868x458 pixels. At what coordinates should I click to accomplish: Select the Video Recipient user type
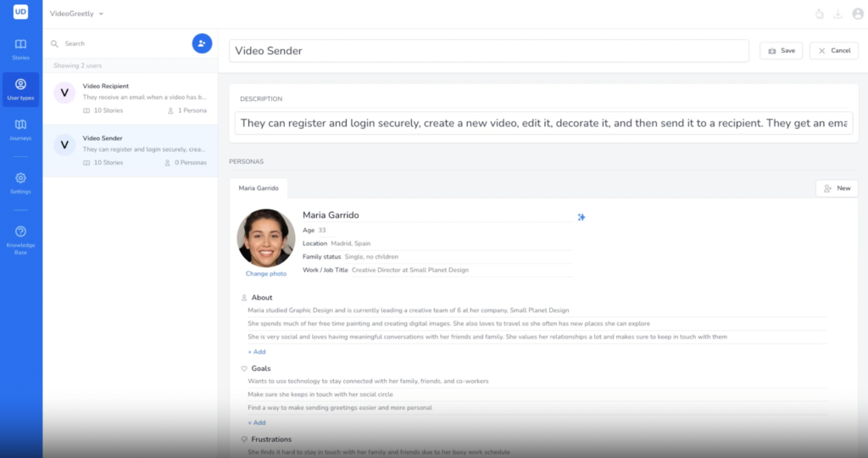pyautogui.click(x=130, y=98)
